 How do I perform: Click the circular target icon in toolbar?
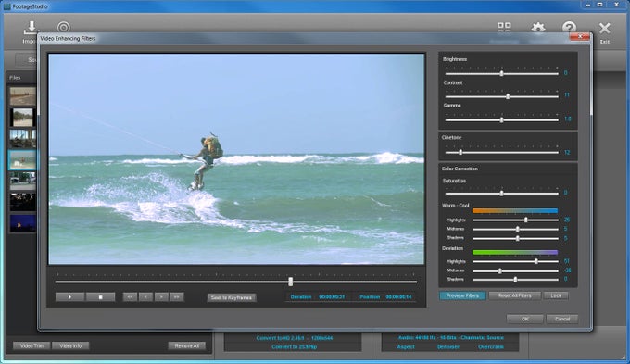(64, 27)
